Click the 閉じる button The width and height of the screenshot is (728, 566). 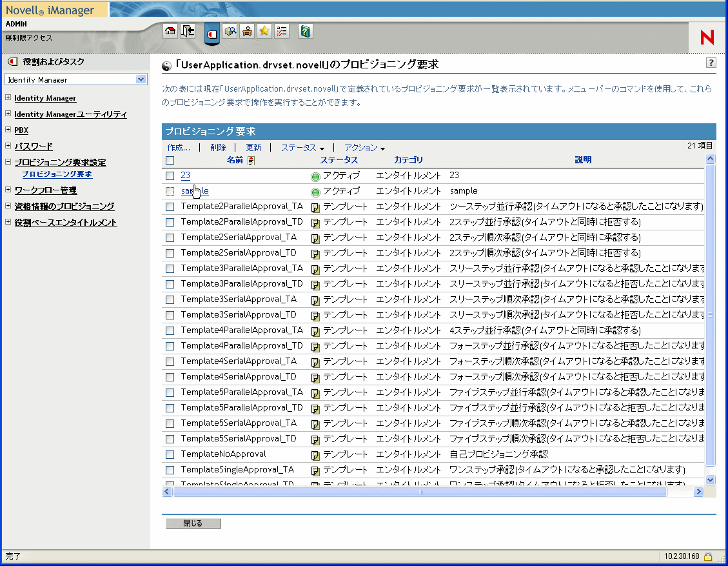pos(193,523)
